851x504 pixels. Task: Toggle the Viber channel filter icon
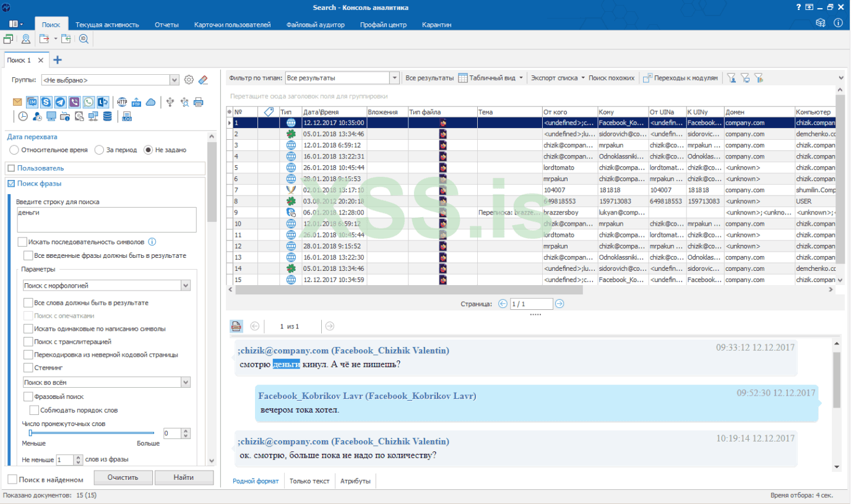coord(75,102)
